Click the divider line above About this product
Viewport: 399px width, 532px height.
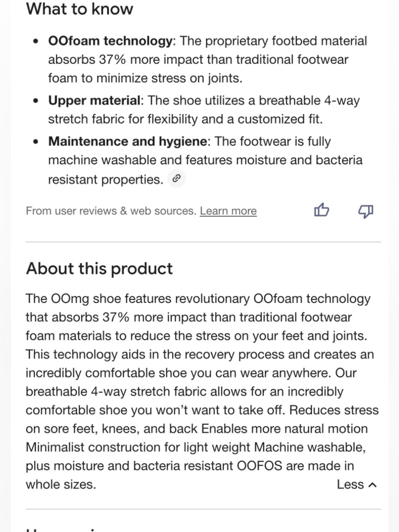[x=203, y=242]
